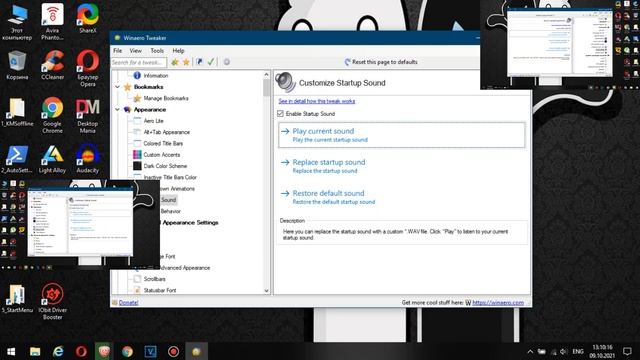Click the tree scrollbar down arrow
The height and width of the screenshot is (360, 640).
pos(267,291)
